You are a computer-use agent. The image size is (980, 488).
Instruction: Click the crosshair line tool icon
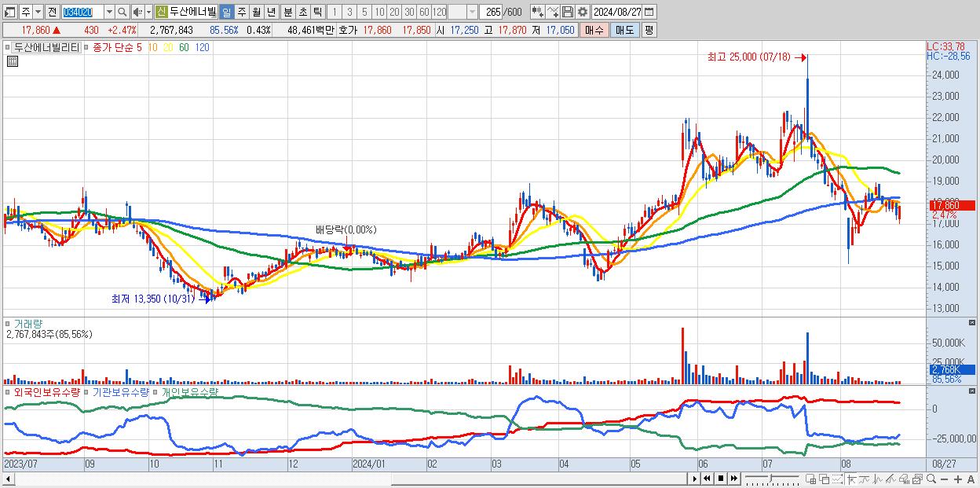point(852,479)
